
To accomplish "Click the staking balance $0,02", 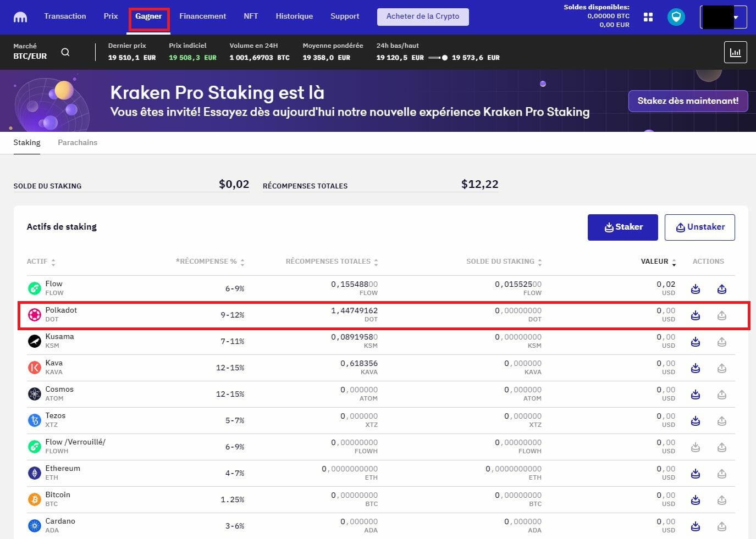I will [234, 184].
